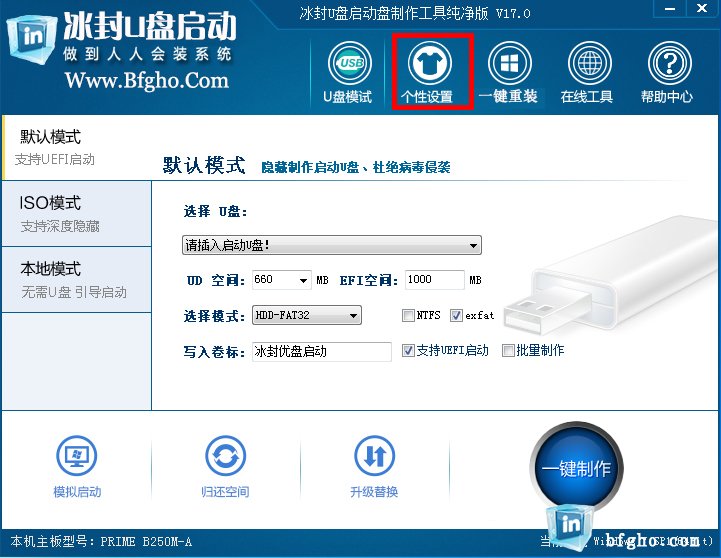Click motherboard model text PRIME B250M-A
The width and height of the screenshot is (721, 558).
[x=146, y=542]
